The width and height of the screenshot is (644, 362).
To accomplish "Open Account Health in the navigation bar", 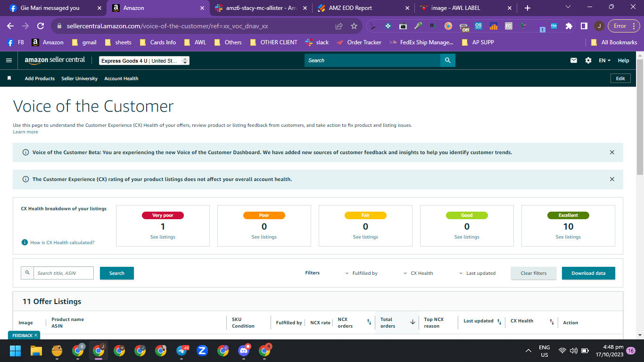I will pyautogui.click(x=121, y=78).
